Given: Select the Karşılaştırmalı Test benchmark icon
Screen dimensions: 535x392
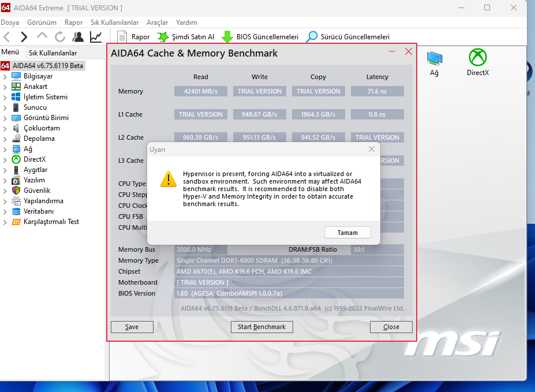Looking at the screenshot, I should click(16, 222).
